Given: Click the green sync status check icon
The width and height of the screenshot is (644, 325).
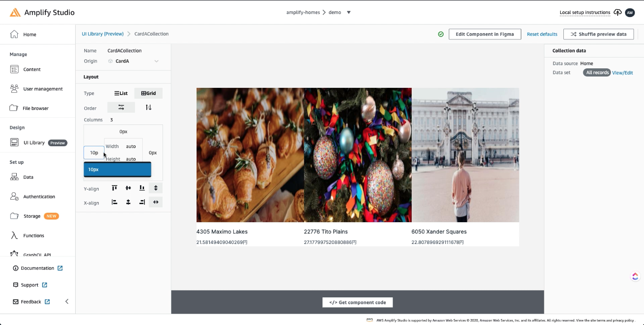Looking at the screenshot, I should [x=441, y=34].
